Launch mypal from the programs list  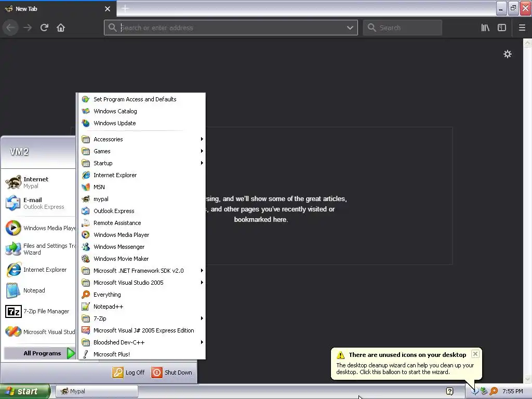[x=142, y=199]
